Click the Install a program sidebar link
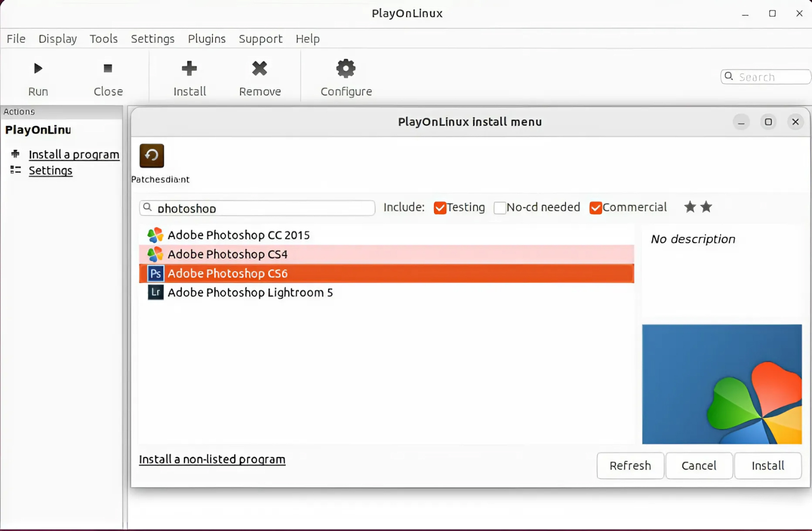The height and width of the screenshot is (531, 812). pos(74,154)
